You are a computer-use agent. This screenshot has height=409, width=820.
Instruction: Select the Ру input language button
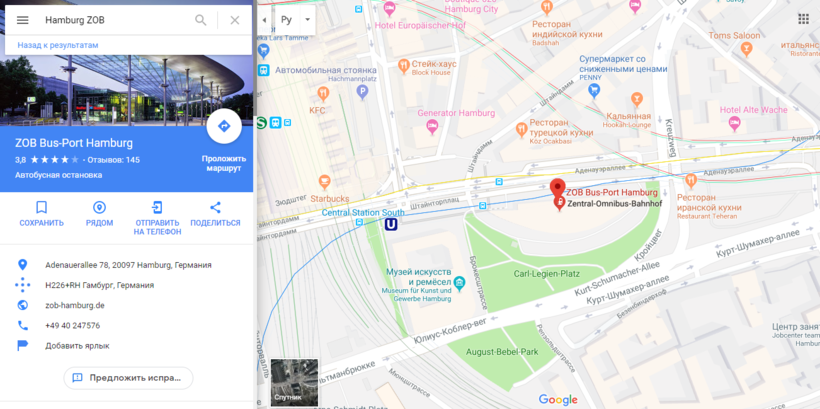(286, 20)
